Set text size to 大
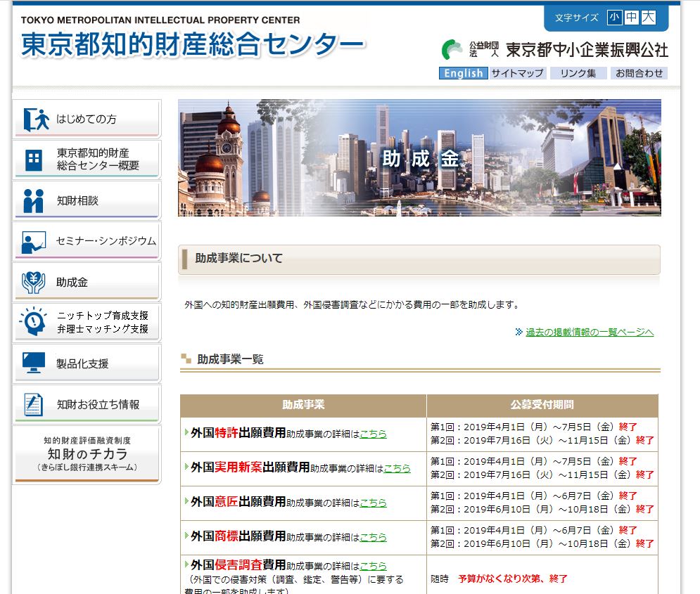The height and width of the screenshot is (594, 700). coord(648,18)
